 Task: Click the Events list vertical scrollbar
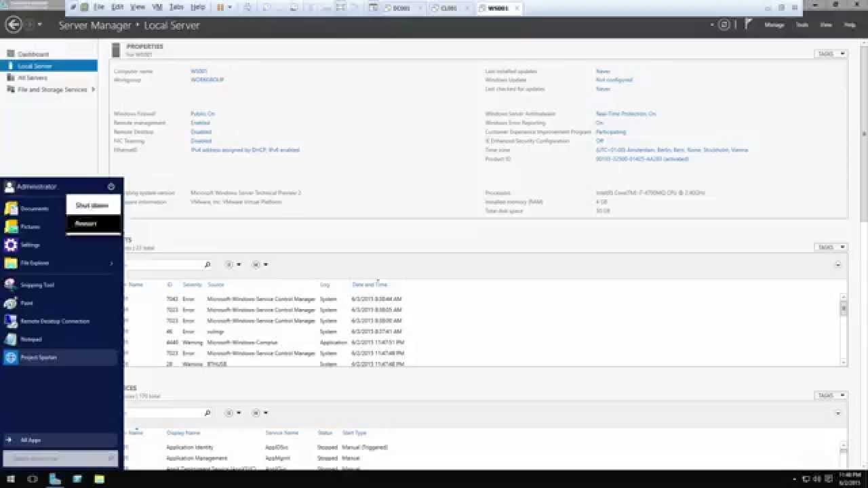[844, 329]
